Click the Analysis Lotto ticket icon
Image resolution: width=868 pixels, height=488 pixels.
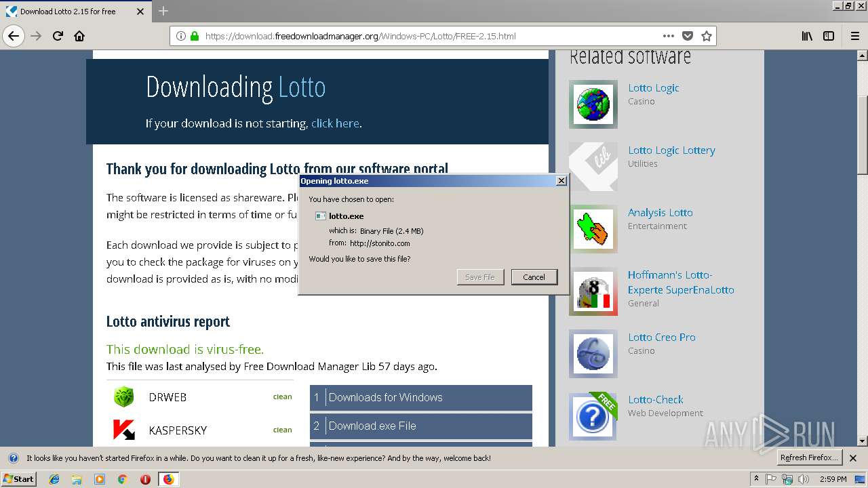tap(593, 229)
